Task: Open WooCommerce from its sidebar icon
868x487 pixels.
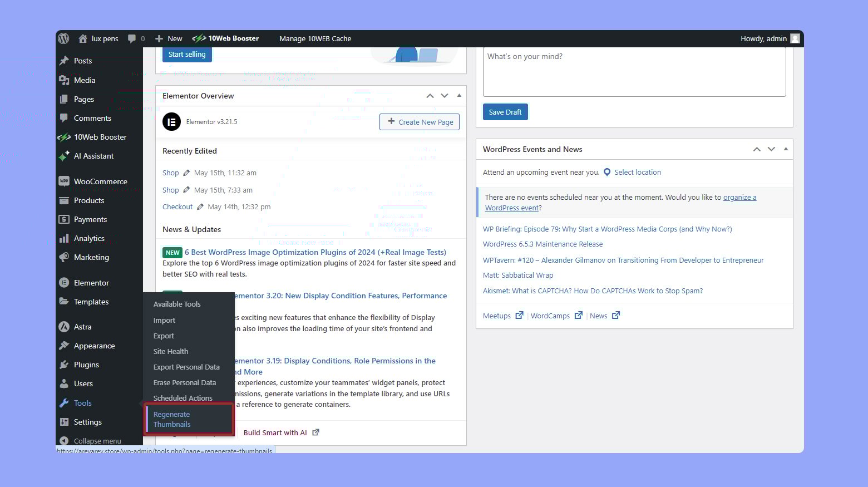Action: 63,181
